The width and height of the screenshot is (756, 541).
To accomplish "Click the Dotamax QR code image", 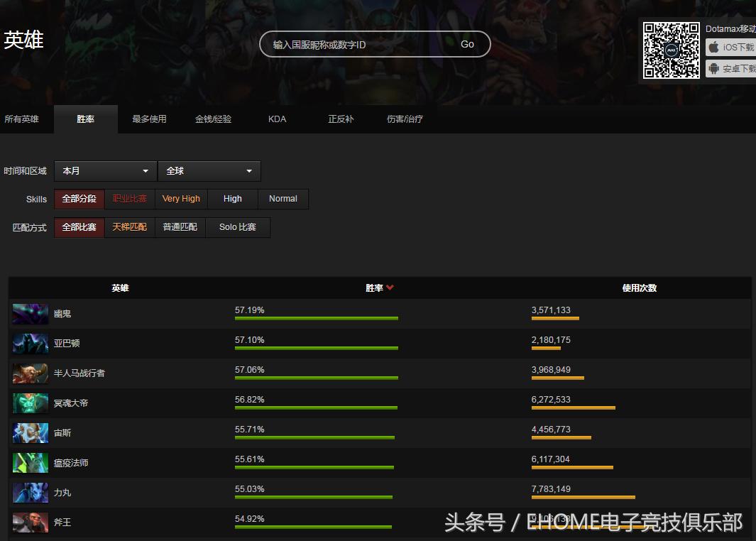I will (670, 50).
